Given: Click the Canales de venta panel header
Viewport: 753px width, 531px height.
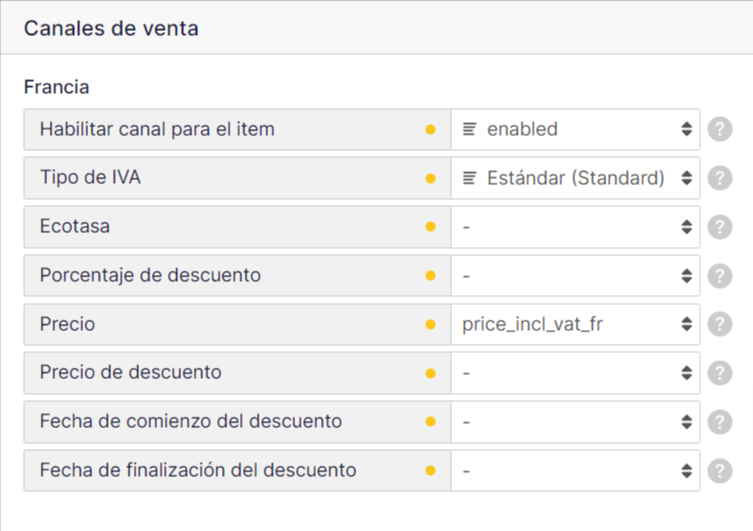Looking at the screenshot, I should click(111, 28).
